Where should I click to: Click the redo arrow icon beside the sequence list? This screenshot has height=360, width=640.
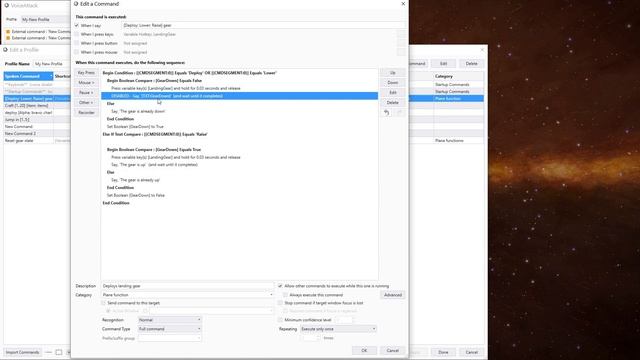400,113
